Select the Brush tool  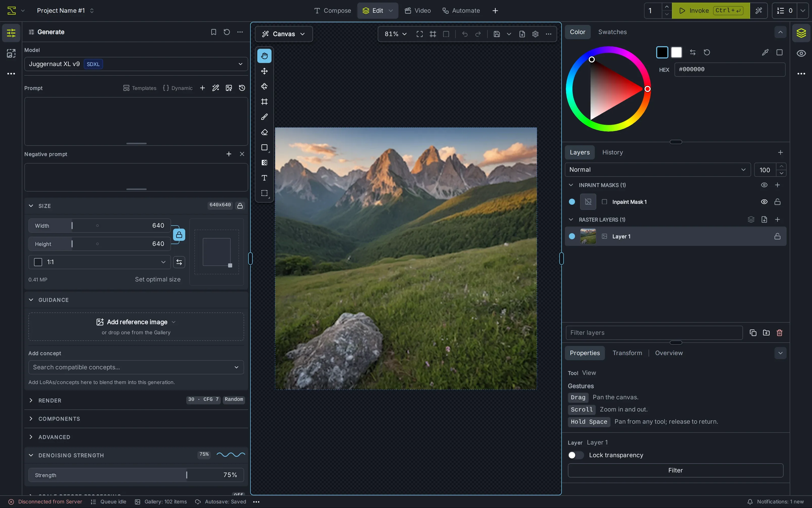[x=264, y=117]
